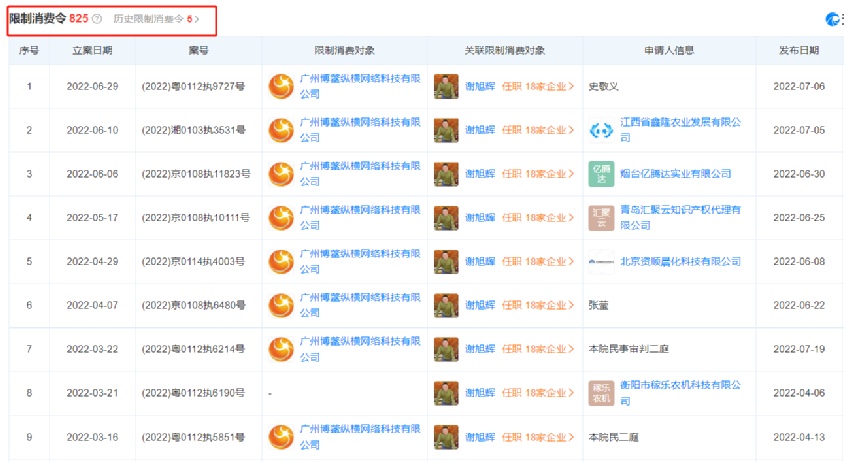Open 烟台亿腾达实业有限公司 applicant link

pyautogui.click(x=676, y=174)
